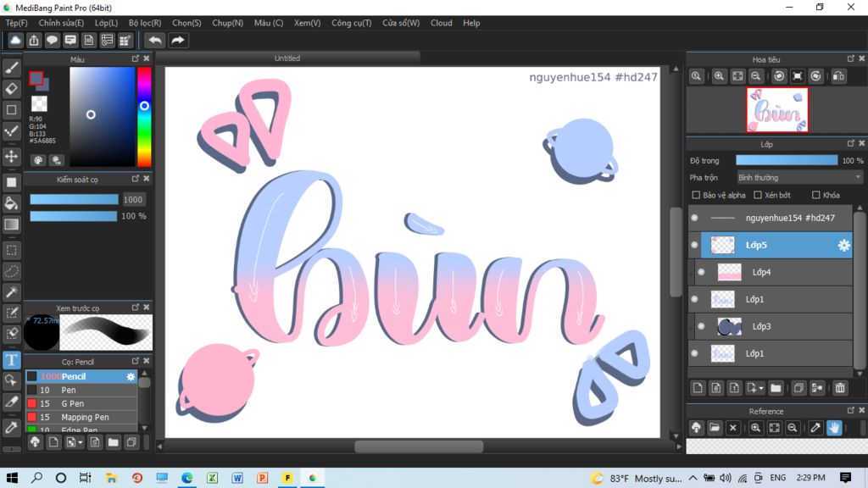Click the brush size slider showing 1000
The width and height of the screenshot is (868, 488).
[74, 199]
